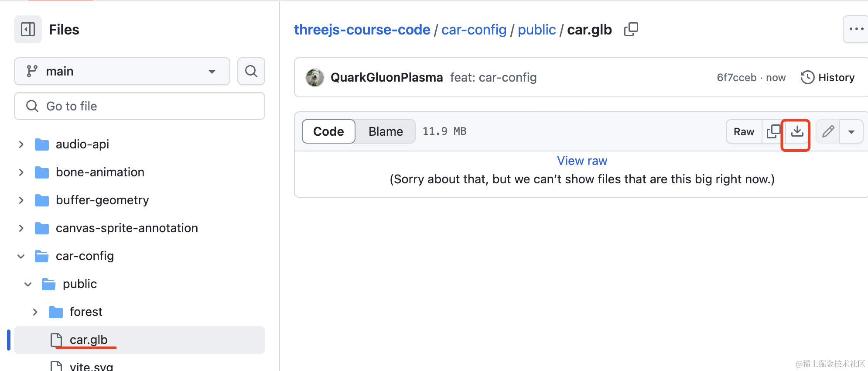Expand the audio-api folder chevron

(x=21, y=144)
